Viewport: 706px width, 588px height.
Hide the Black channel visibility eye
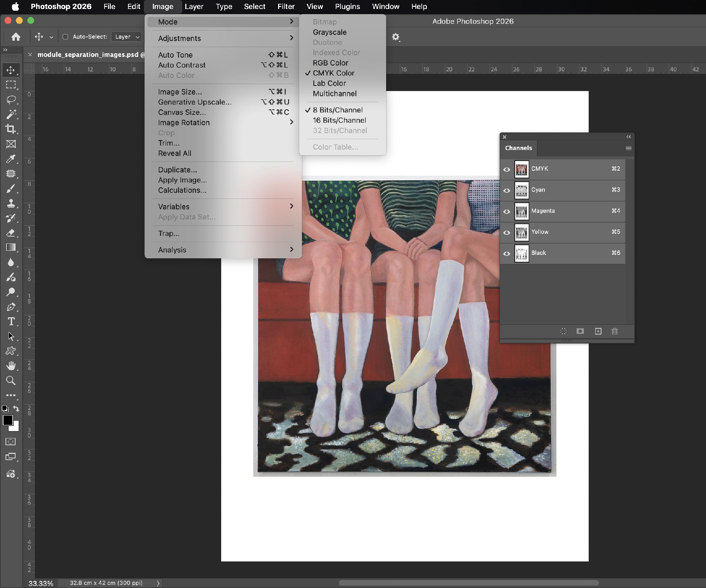pos(507,253)
